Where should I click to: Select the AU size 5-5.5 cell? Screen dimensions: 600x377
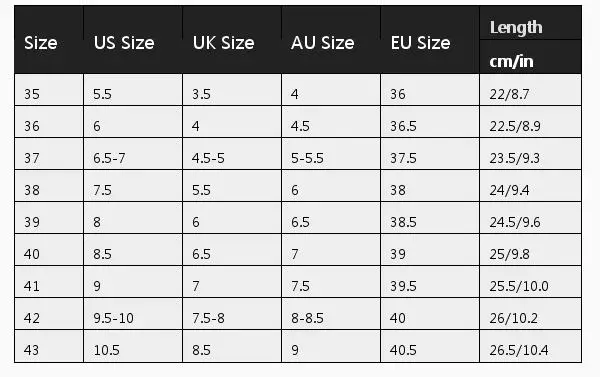[331, 153]
